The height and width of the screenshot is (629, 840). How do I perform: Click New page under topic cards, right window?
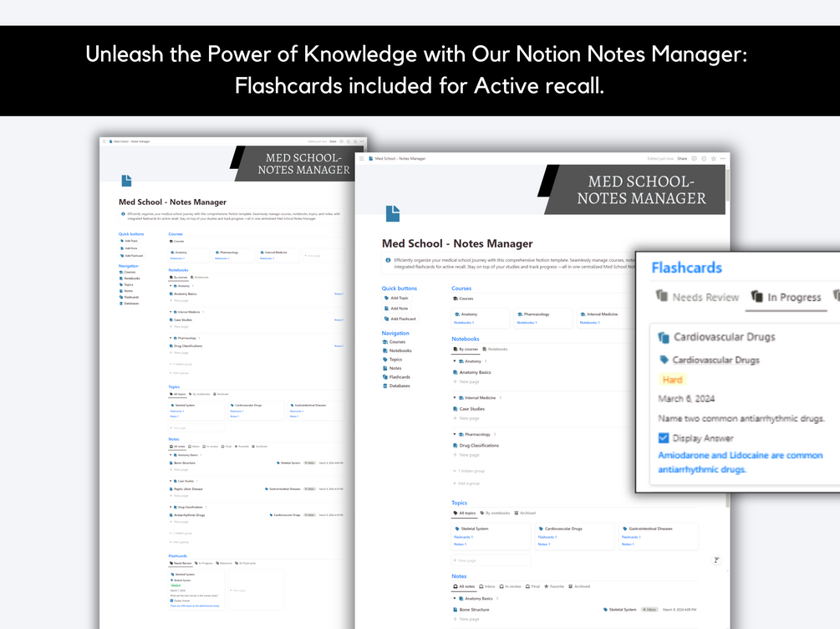tap(491, 560)
